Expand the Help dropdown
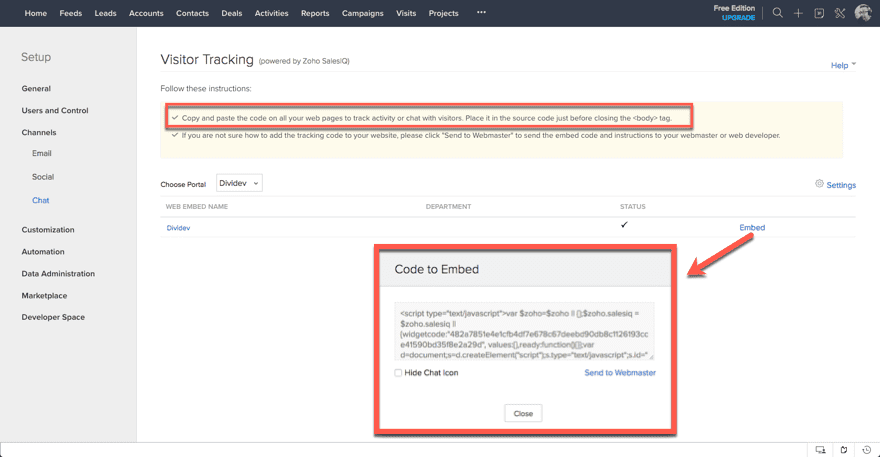 pyautogui.click(x=843, y=65)
